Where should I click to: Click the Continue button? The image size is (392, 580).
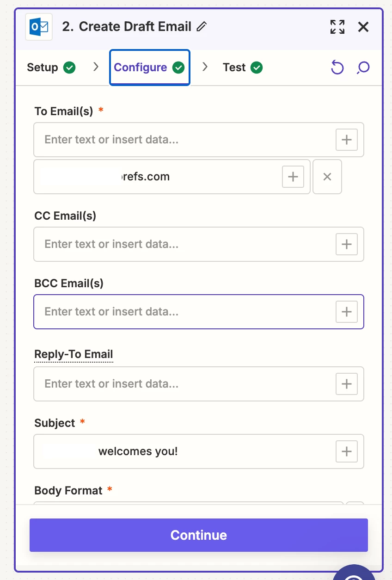coord(199,535)
